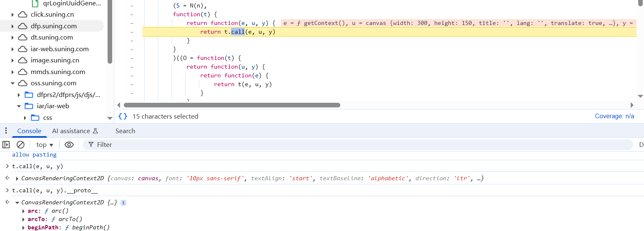Viewport: 644px width, 231px height.
Task: Click the right arrow of horizontal scrollbar
Action: (x=632, y=105)
